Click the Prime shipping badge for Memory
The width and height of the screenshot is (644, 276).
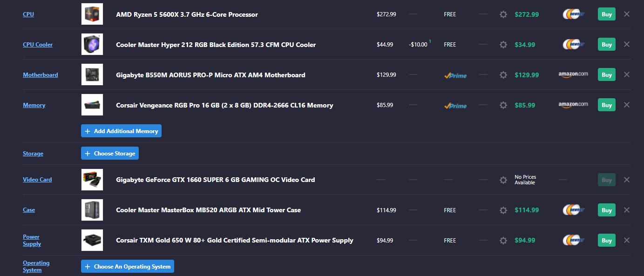coord(455,106)
